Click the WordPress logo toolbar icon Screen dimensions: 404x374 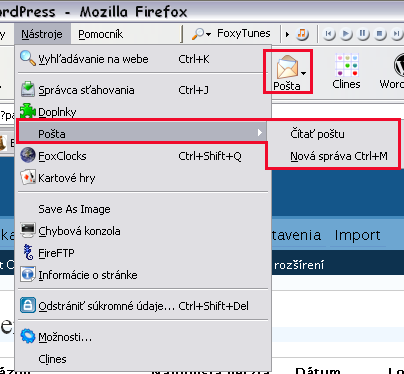click(399, 65)
